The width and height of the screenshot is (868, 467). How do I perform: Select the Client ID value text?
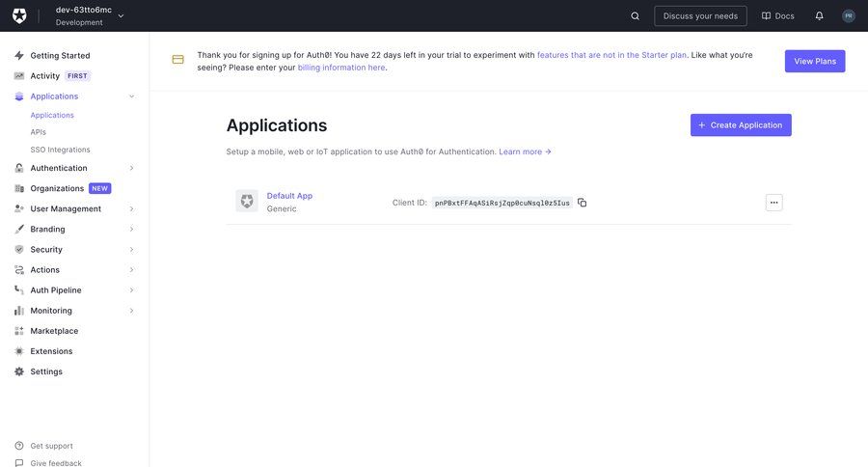(x=502, y=203)
